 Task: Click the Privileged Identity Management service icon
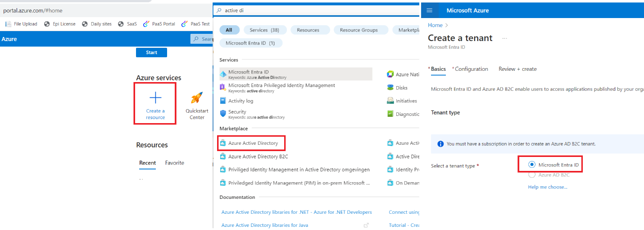223,87
